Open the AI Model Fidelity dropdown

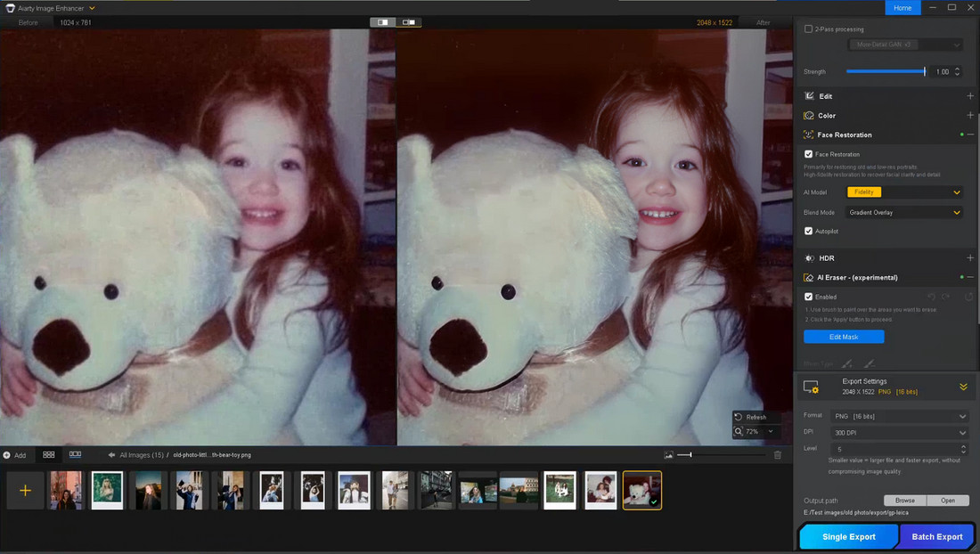click(903, 192)
